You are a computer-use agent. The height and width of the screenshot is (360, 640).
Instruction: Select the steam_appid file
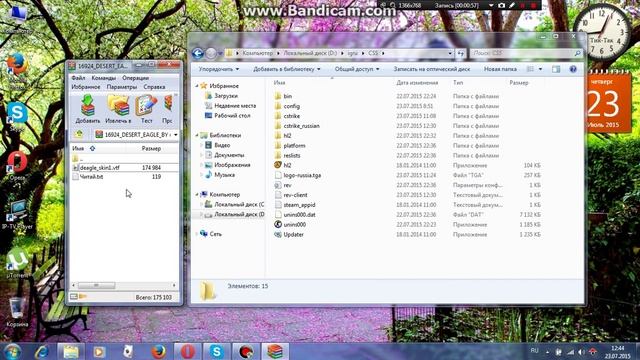click(295, 205)
